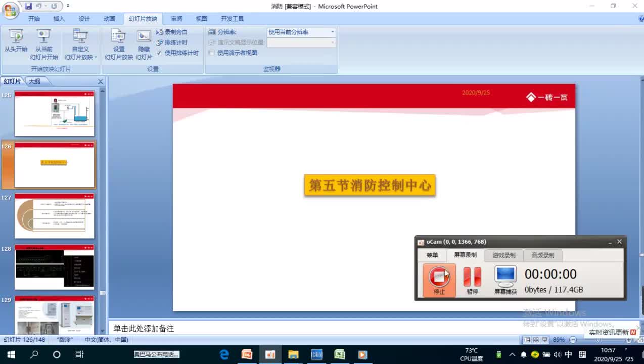Viewport: 644px width, 364px height.
Task: Close the slide thumbnail pane
Action: [101, 81]
